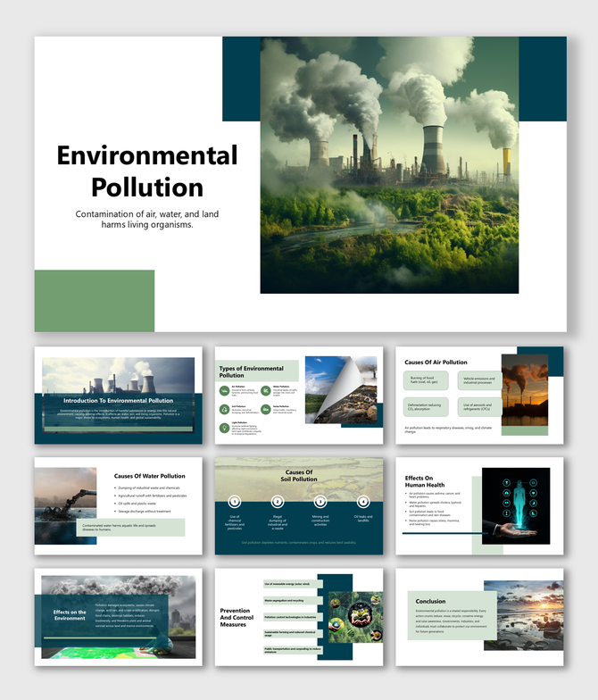Click numbered circle 4 on soil slide

(x=362, y=502)
